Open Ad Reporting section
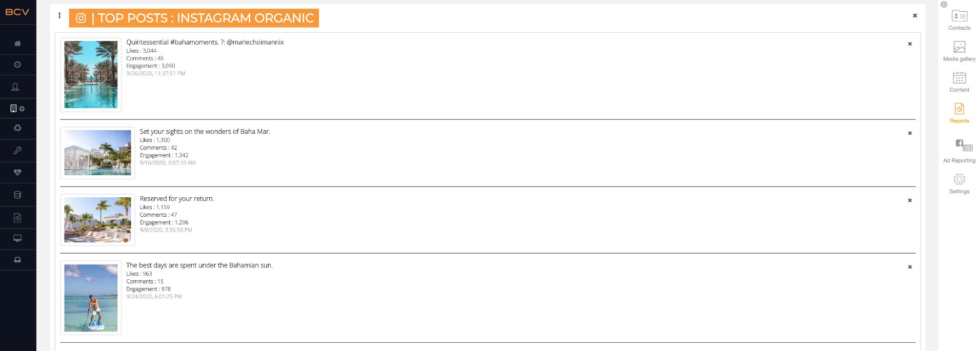This screenshot has width=980, height=351. [959, 151]
